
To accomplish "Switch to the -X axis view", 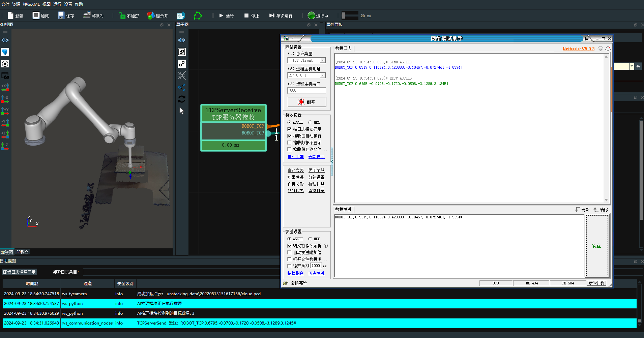I will click(x=5, y=99).
